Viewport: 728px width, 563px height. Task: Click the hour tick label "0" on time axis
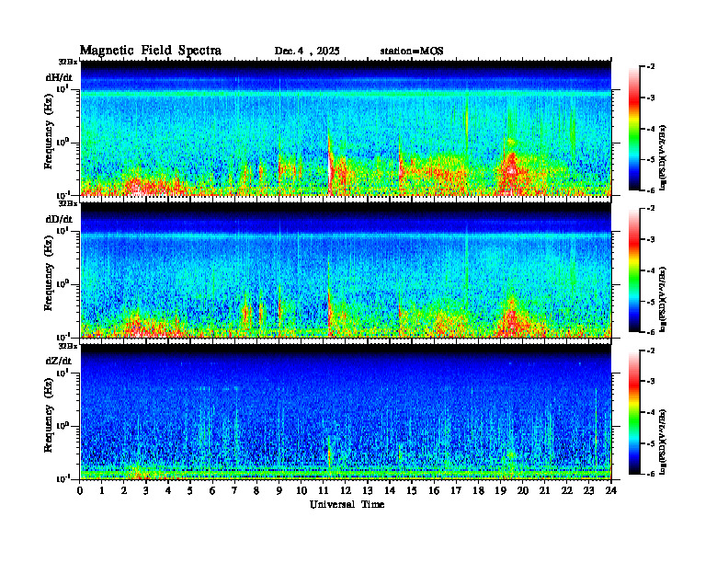point(80,490)
